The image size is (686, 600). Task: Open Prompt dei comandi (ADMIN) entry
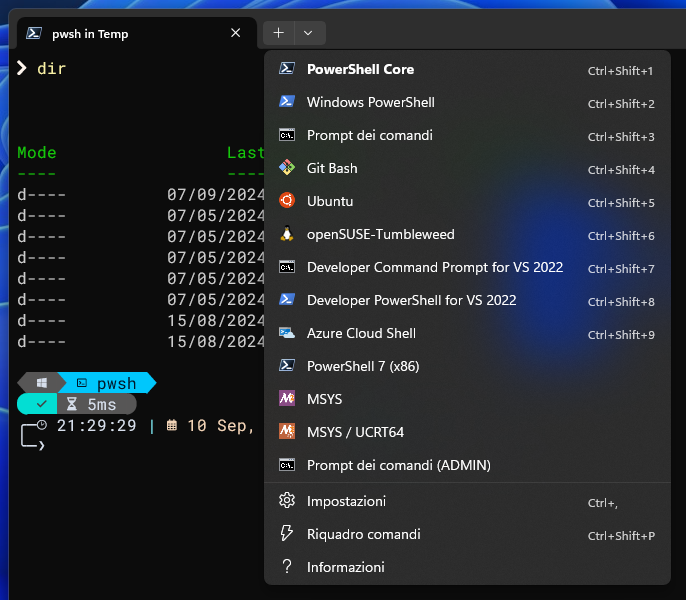point(467,465)
